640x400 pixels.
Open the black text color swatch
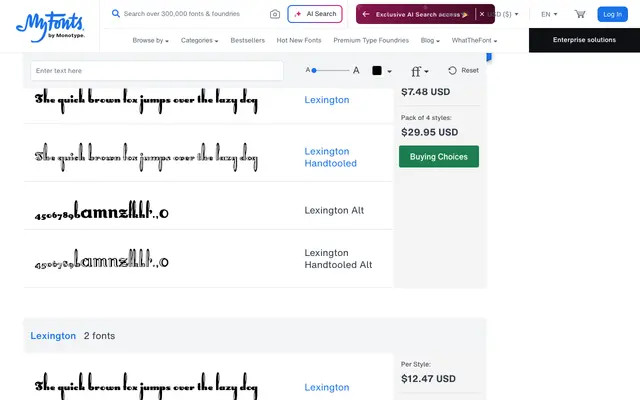[x=382, y=71]
